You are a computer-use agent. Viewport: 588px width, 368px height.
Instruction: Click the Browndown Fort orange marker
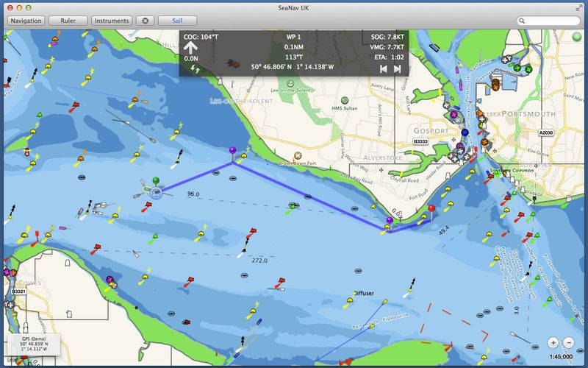click(x=298, y=155)
